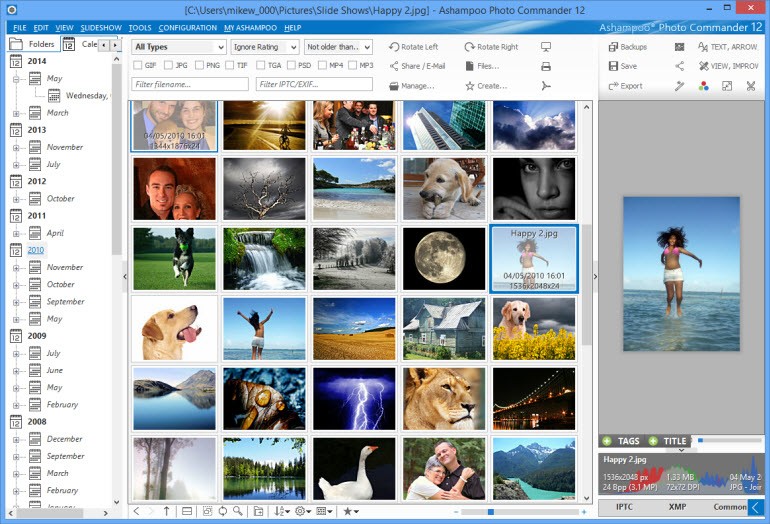770x524 pixels.
Task: Click the Rotate Left icon
Action: [x=393, y=47]
